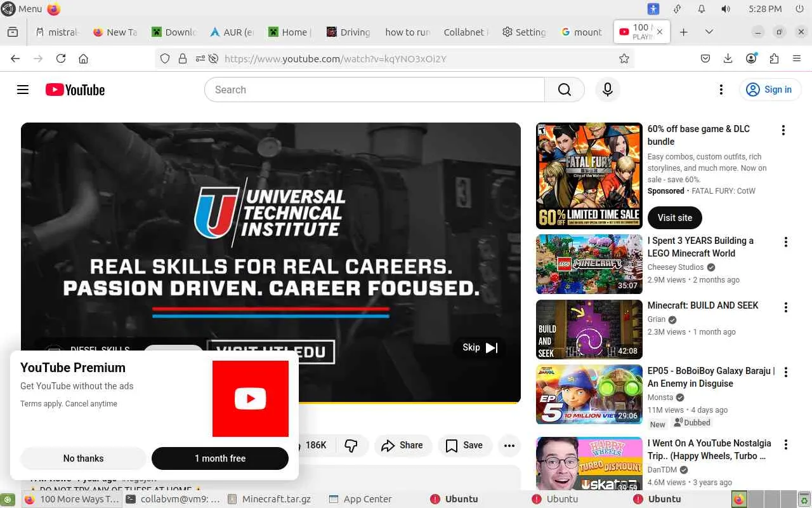Screen dimensions: 812x508
Task: Open the Firefox account icon
Action: point(751,58)
